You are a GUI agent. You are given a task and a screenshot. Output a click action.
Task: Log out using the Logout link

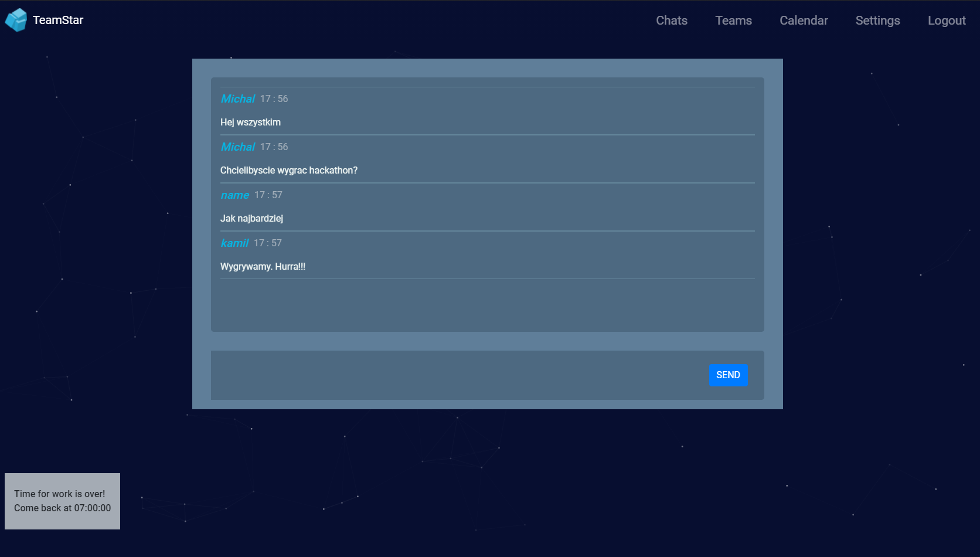pyautogui.click(x=947, y=21)
